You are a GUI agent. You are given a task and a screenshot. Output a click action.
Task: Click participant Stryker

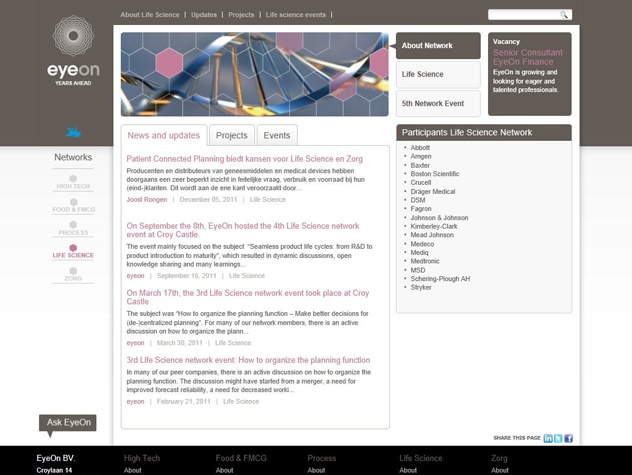tap(421, 288)
